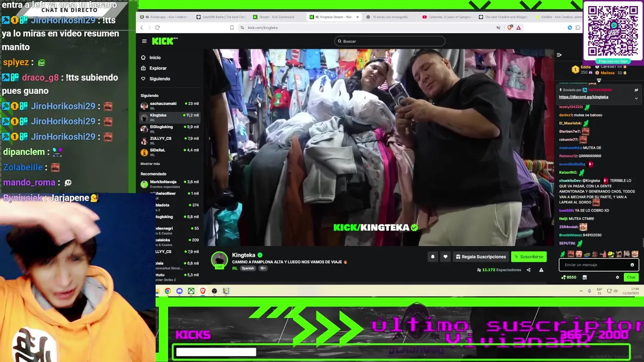Image resolution: width=644 pixels, height=362 pixels.
Task: Click the Kingteka channel avatar
Action: [219, 260]
